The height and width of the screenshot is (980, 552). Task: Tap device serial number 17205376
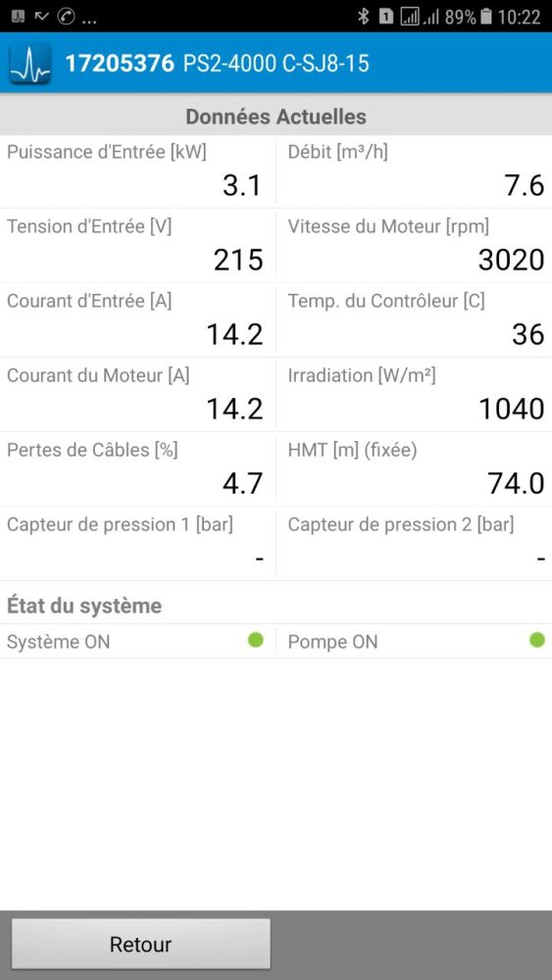pyautogui.click(x=120, y=63)
